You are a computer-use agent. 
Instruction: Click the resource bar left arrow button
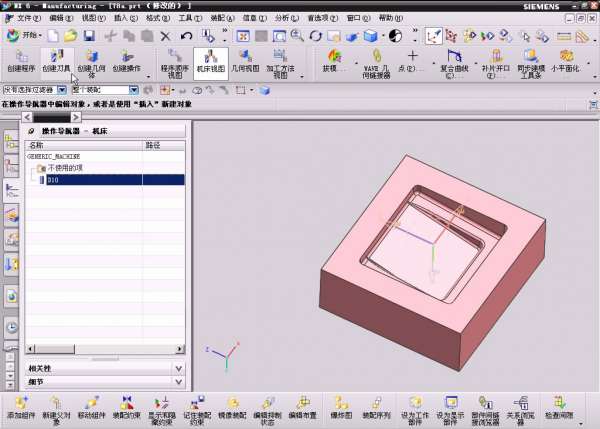click(x=27, y=117)
